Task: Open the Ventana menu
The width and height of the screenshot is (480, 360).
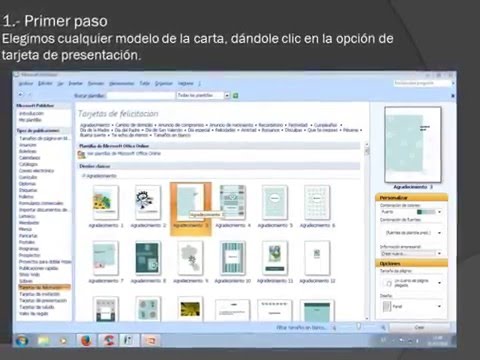Action: point(186,83)
